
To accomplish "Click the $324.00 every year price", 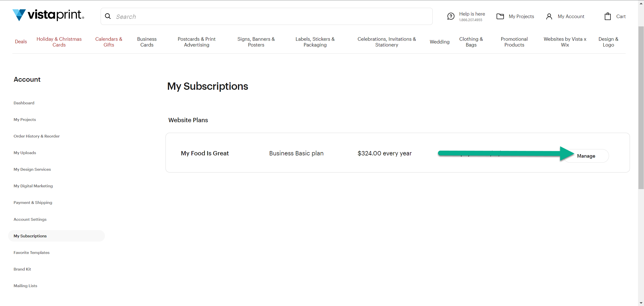I will [385, 153].
